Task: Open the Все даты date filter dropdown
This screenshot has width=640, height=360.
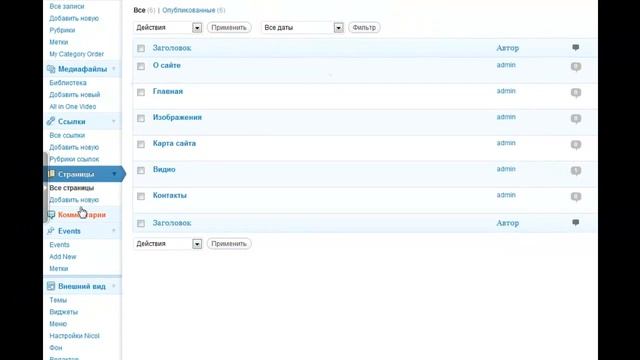Action: tap(302, 27)
